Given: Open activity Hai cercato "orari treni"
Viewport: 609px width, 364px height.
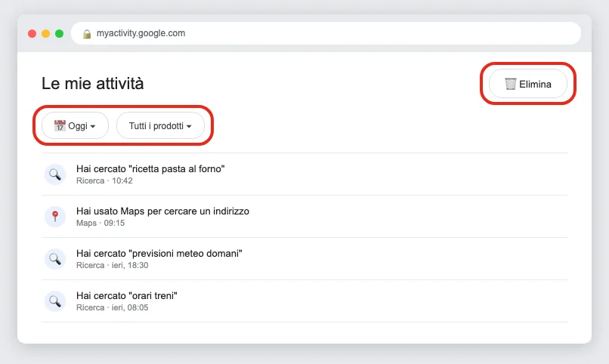Looking at the screenshot, I should pyautogui.click(x=304, y=301).
